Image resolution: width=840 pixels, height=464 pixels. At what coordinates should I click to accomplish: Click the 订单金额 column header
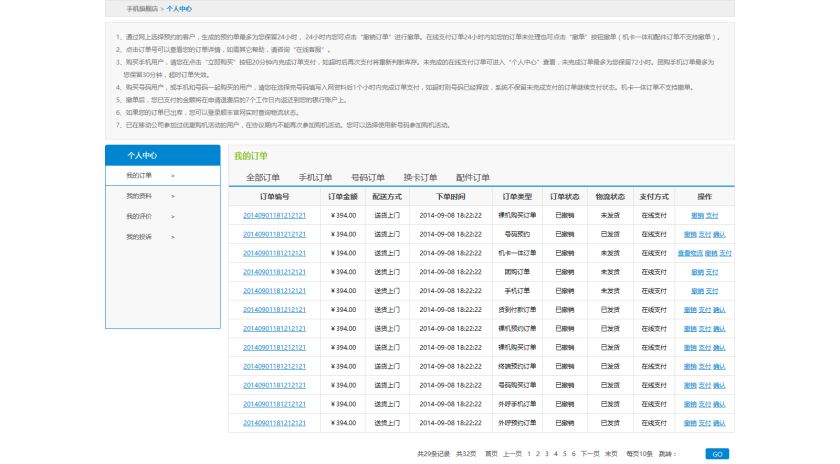click(343, 197)
